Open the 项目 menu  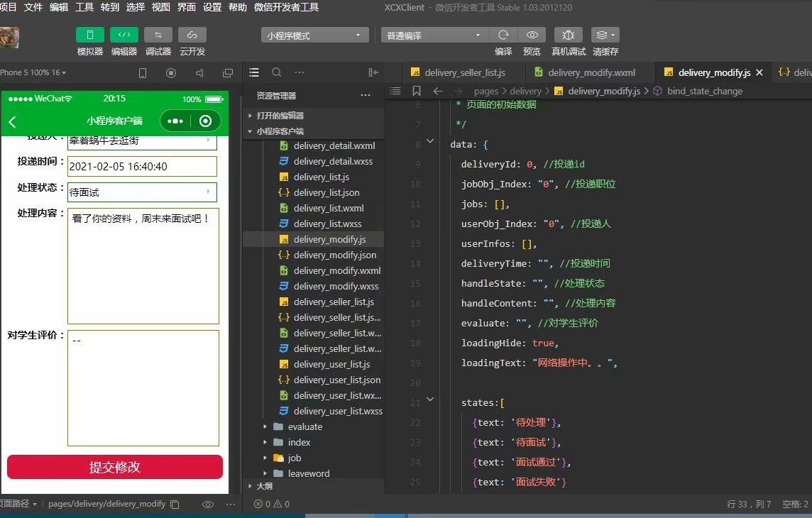[x=9, y=7]
